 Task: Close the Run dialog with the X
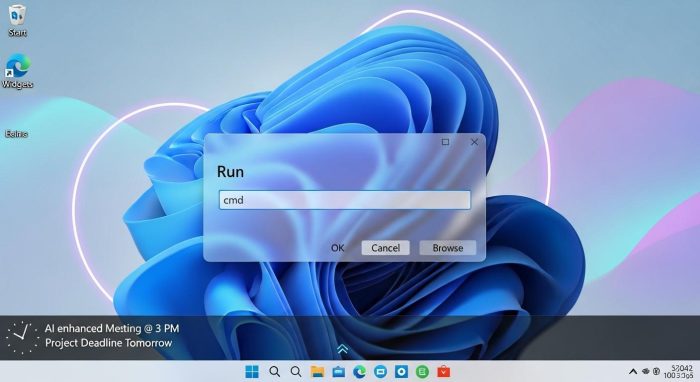pos(474,142)
